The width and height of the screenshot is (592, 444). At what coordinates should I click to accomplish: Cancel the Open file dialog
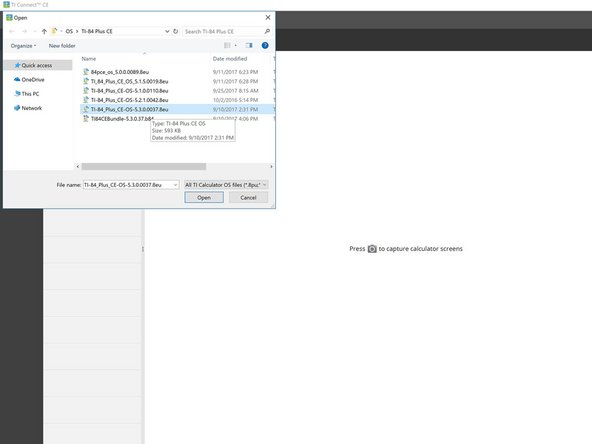coord(248,197)
